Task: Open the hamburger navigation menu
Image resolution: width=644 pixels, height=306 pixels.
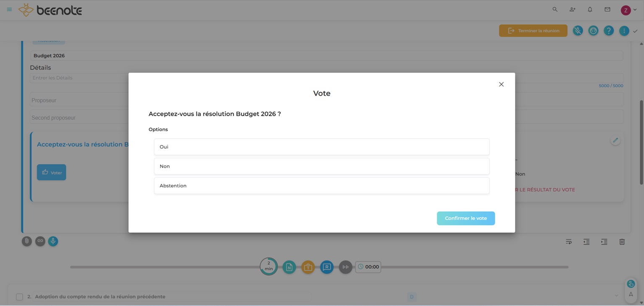Action: (x=9, y=10)
